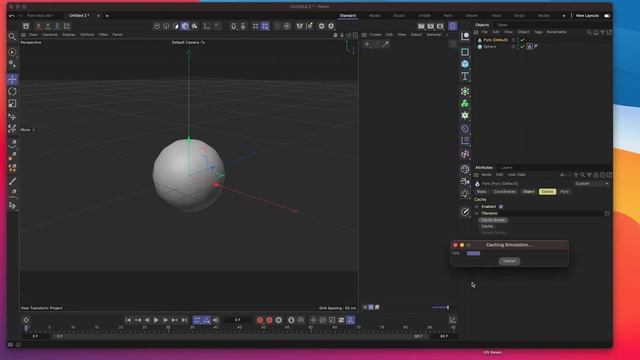Open search icon in Attributes manager
The width and height of the screenshot is (640, 360).
582,175
